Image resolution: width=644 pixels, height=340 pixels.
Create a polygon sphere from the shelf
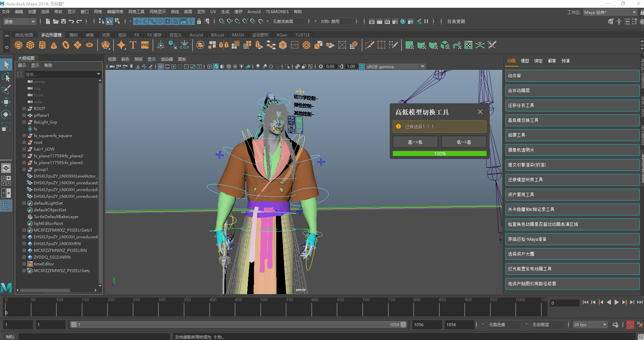tap(19, 45)
